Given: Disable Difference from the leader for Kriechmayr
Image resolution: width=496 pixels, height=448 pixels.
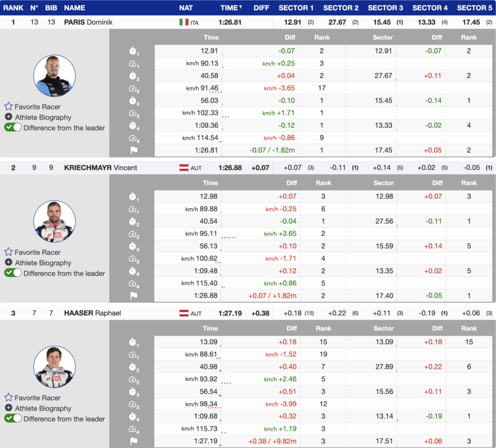Looking at the screenshot, I should [x=13, y=273].
